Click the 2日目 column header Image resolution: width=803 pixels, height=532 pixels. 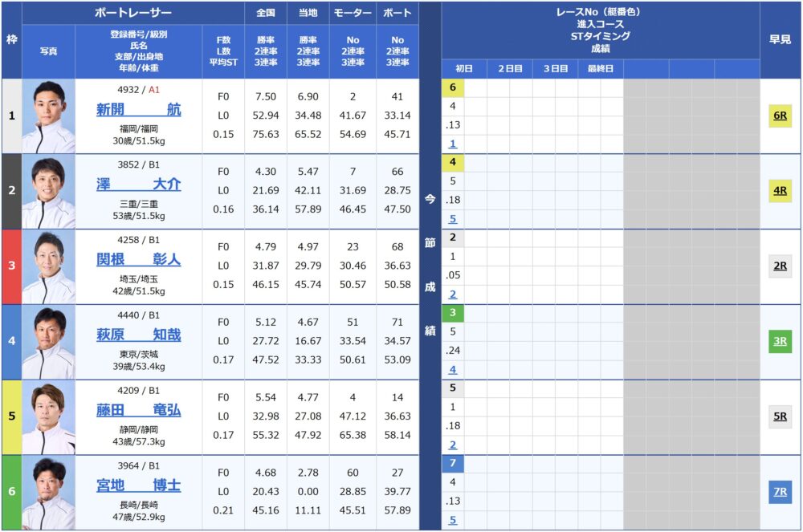click(x=510, y=68)
